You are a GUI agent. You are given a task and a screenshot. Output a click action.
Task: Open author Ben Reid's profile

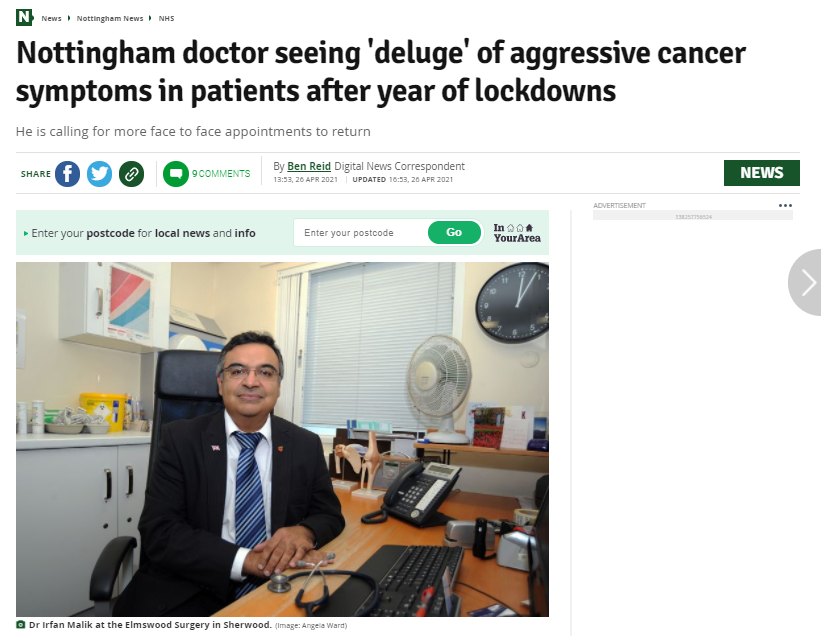309,166
